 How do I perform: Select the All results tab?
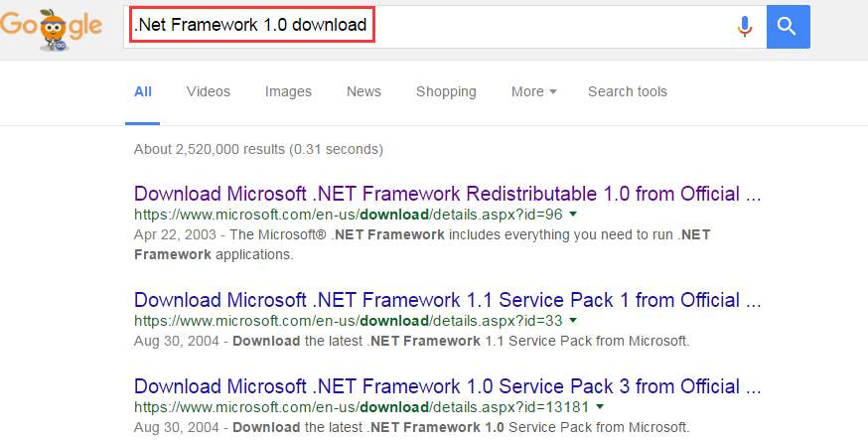(x=143, y=92)
